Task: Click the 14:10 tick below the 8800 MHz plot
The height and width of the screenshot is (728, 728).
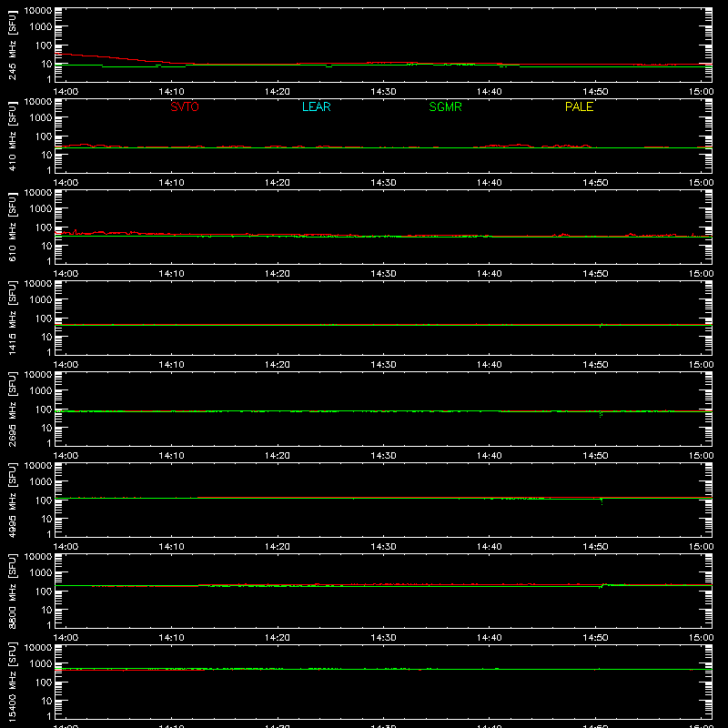Action: click(171, 638)
